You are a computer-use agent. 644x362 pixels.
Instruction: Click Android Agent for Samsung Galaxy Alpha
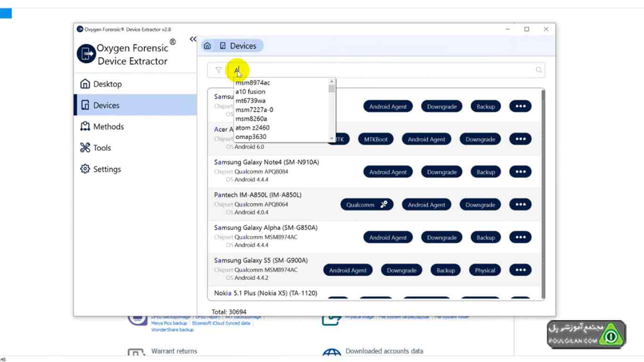point(388,238)
